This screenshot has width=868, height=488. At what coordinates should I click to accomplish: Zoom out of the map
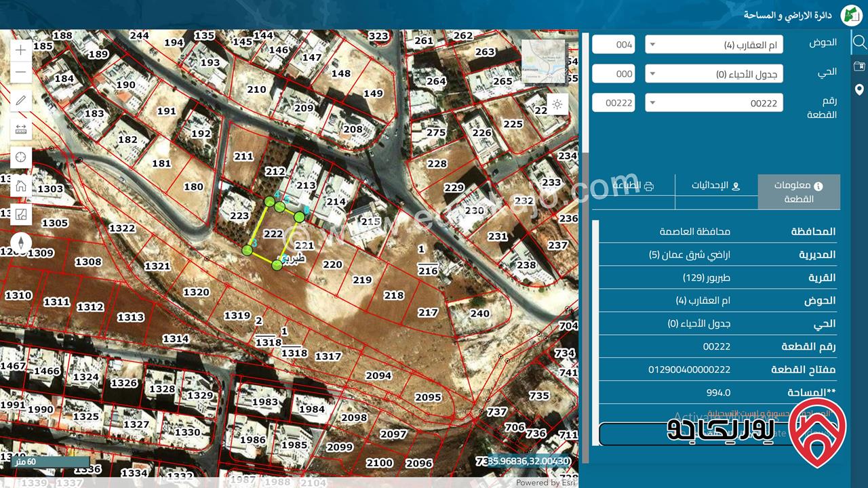pyautogui.click(x=20, y=72)
